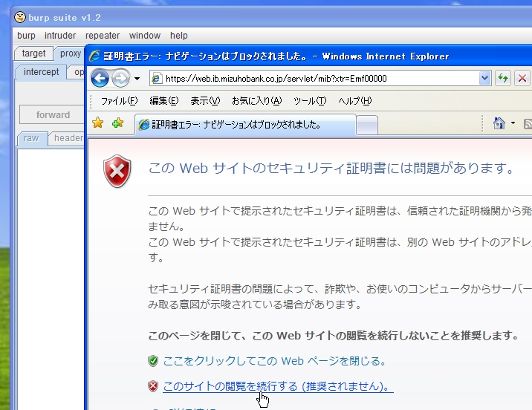Click the IE logo in title bar
This screenshot has width=532, height=410.
pos(94,56)
